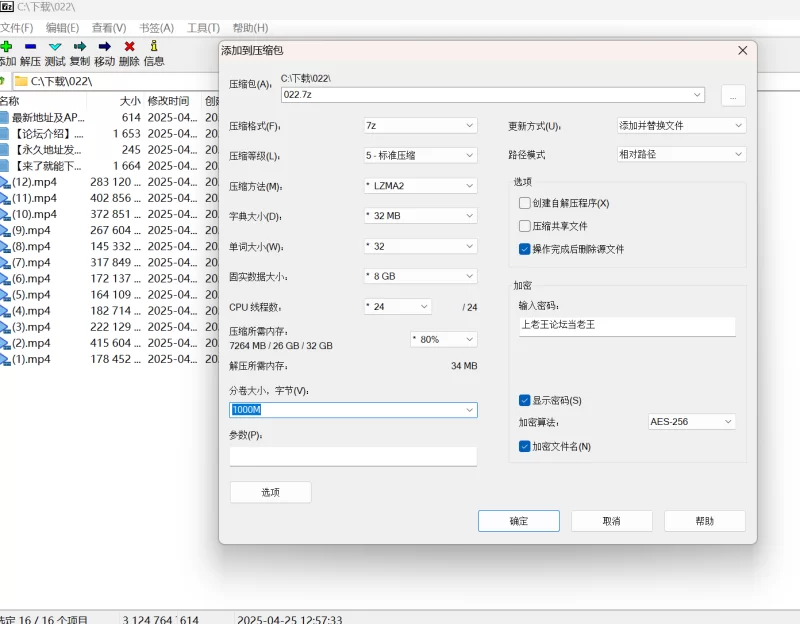
Task: Select the (8).mp4 file icon
Action: 5,246
